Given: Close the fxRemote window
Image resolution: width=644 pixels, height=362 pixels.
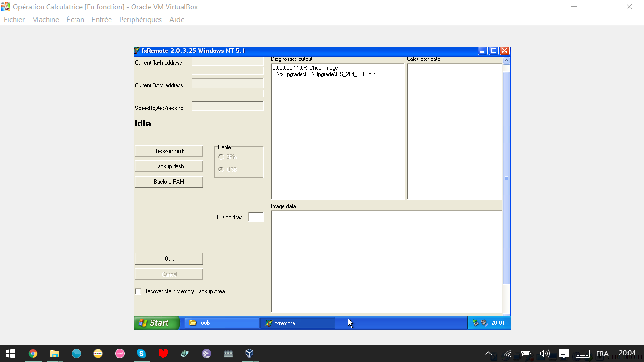Looking at the screenshot, I should [504, 51].
